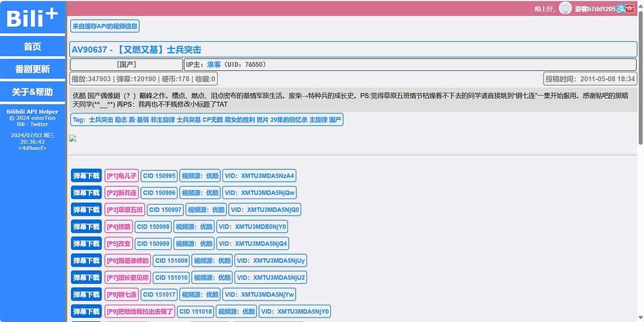Open part [P2]新兵连
644x322 pixels.
121,193
